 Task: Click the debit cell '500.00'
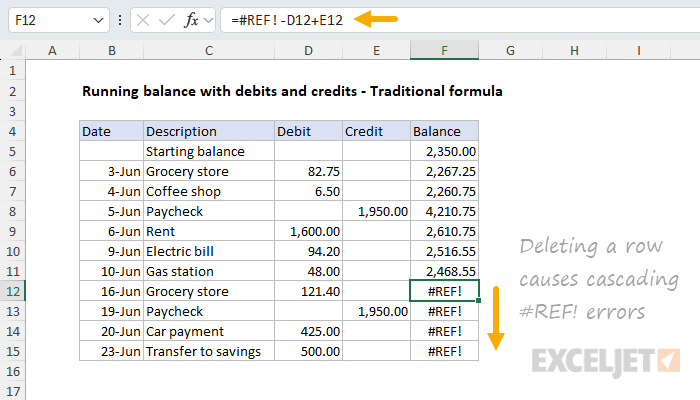[x=308, y=351]
